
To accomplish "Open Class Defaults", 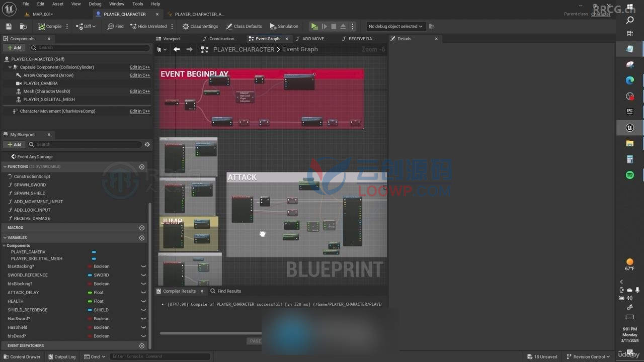I will pyautogui.click(x=244, y=26).
